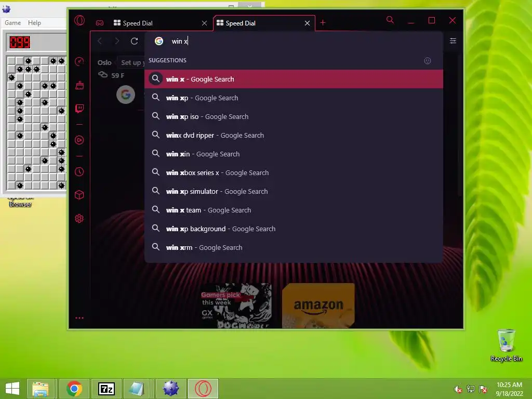Click Minesweeper mine counter showing 099
532x399 pixels.
click(x=20, y=43)
